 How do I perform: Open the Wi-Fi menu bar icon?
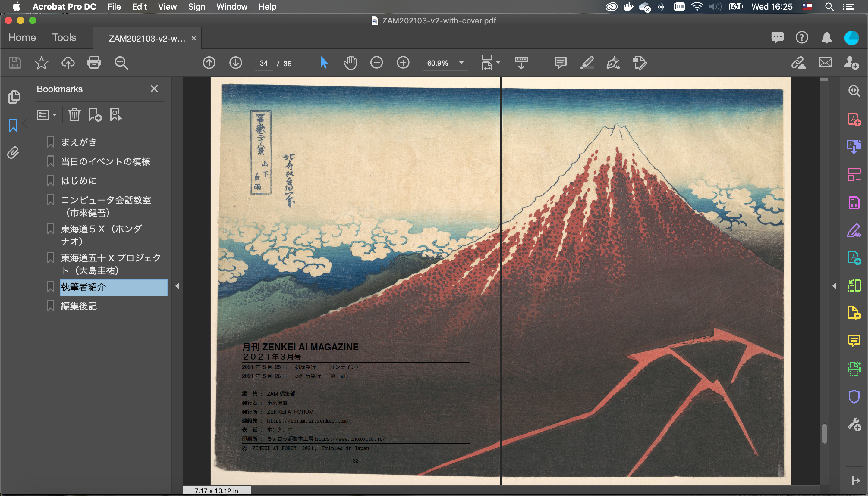coord(697,6)
